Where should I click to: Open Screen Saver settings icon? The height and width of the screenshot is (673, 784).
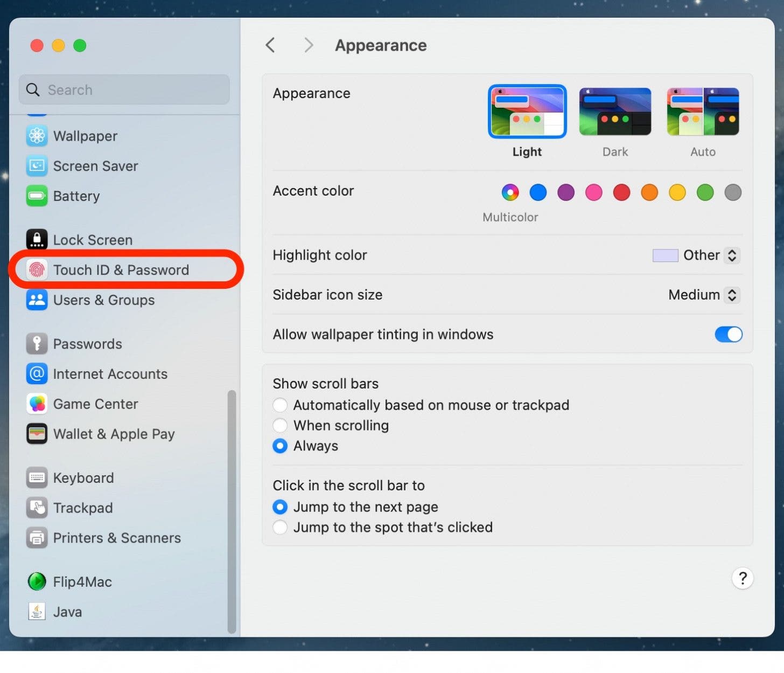[x=37, y=166]
